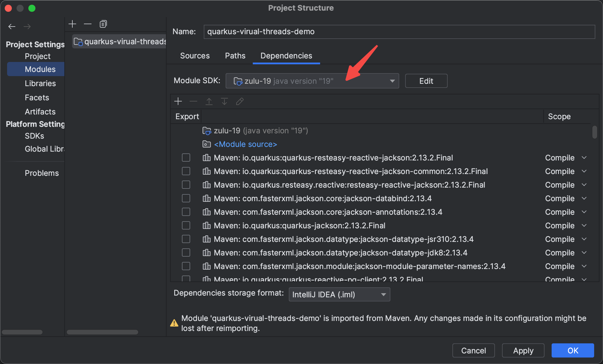The height and width of the screenshot is (364, 603).
Task: Click the module Name input field
Action: pos(399,32)
